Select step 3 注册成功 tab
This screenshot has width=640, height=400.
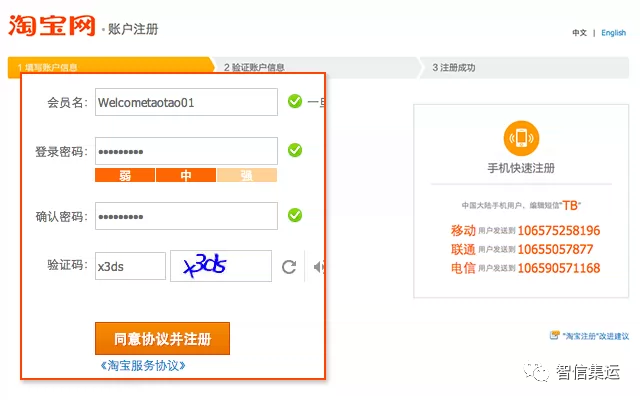[x=524, y=67]
